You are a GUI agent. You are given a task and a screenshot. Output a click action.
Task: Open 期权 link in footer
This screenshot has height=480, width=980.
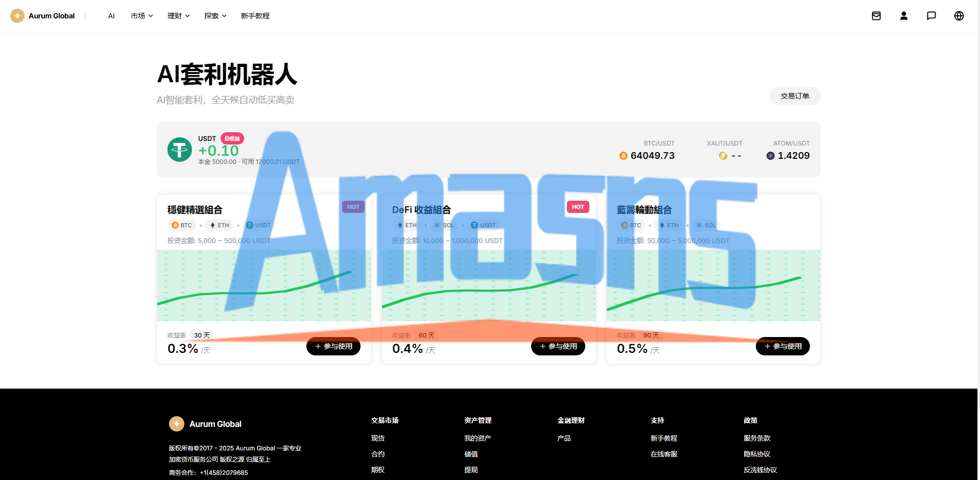click(378, 470)
